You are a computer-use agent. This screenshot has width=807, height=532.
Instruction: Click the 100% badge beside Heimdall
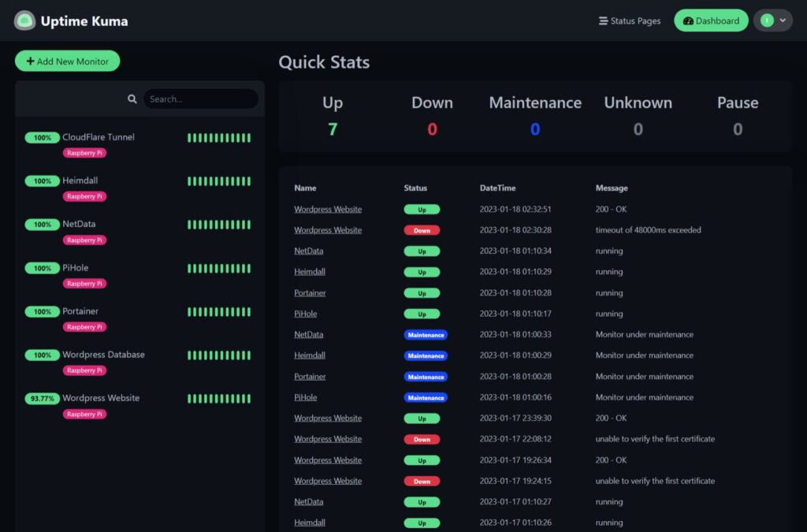tap(42, 181)
